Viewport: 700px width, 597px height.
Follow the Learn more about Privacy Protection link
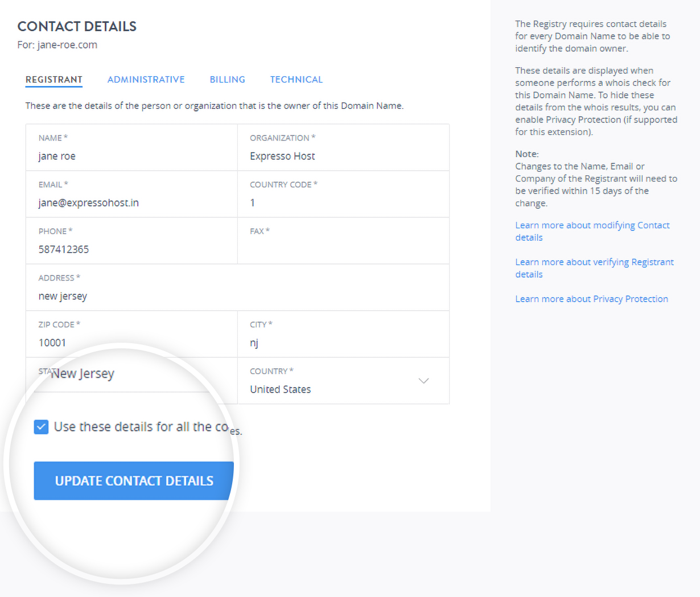pyautogui.click(x=591, y=299)
